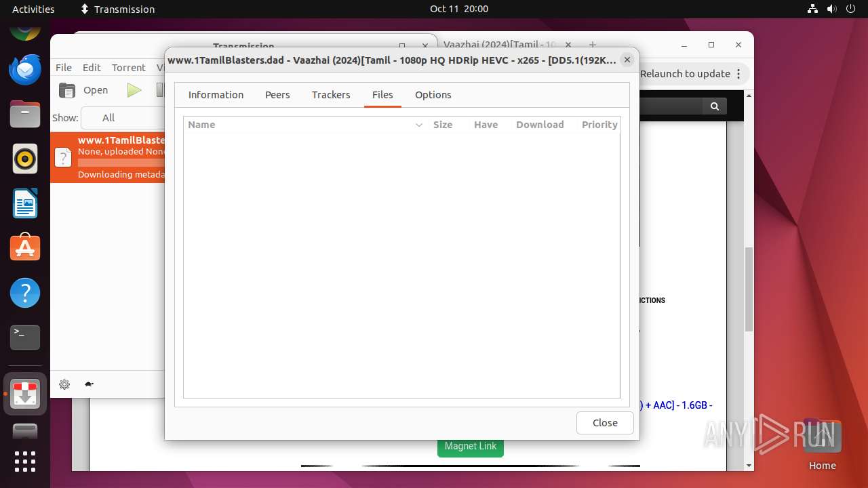Open LibreOffice Writer from the dock

pos(25,204)
